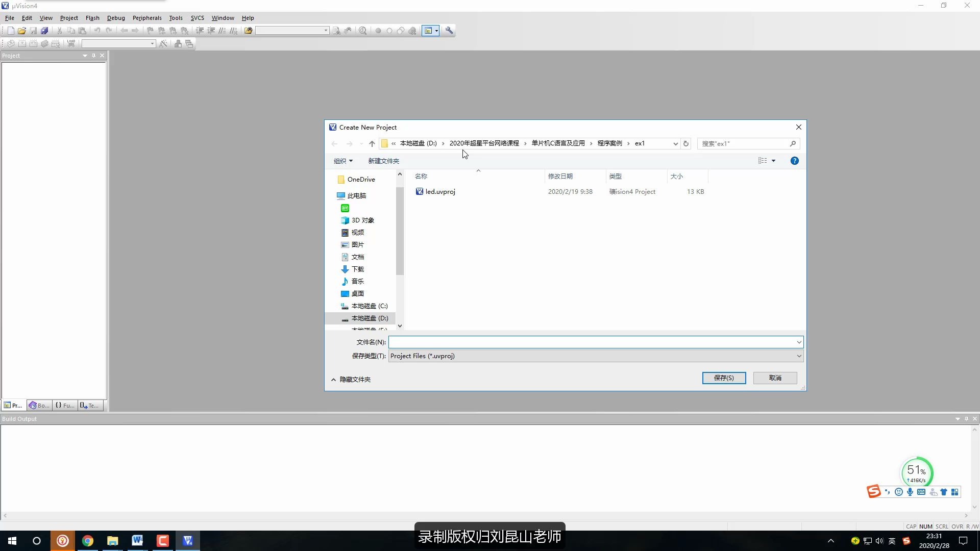Viewport: 980px width, 551px height.
Task: Click the File Extensions and Books icon
Action: coord(178,43)
